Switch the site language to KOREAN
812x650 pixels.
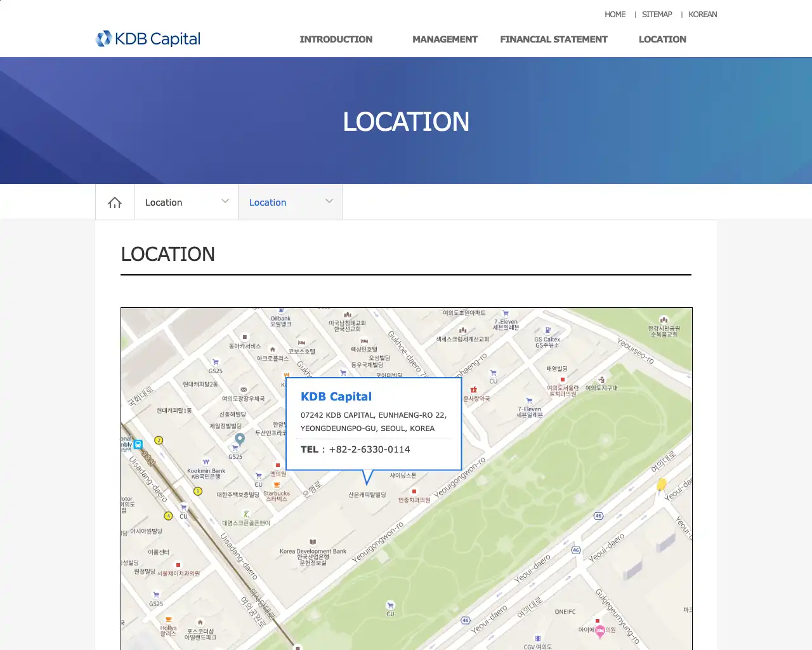(702, 14)
